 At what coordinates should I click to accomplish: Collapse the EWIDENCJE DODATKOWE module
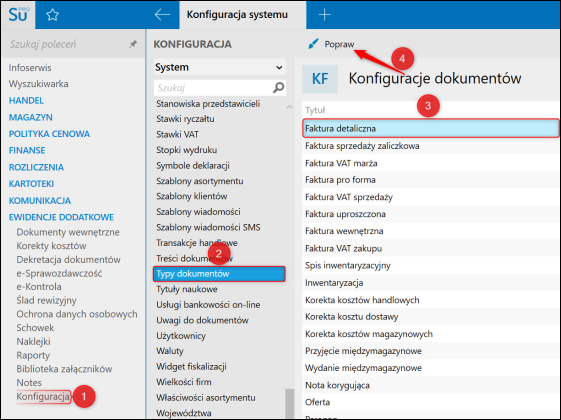61,217
